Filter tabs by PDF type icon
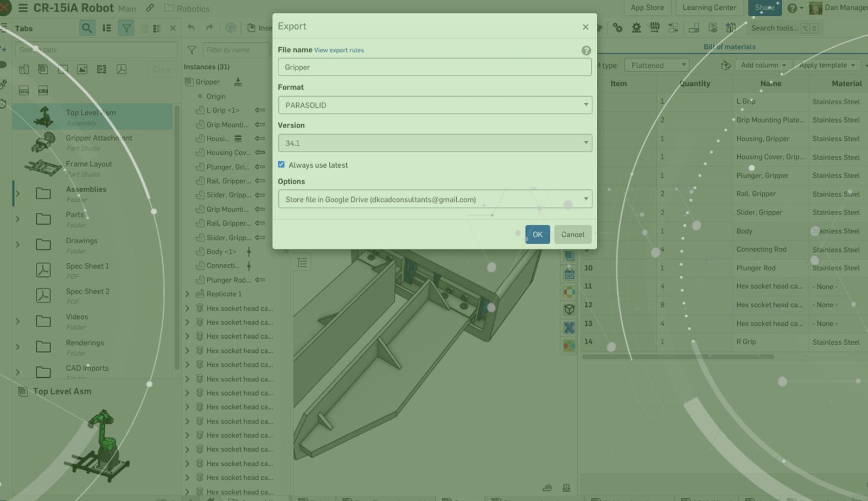Image resolution: width=868 pixels, height=501 pixels. (x=122, y=69)
